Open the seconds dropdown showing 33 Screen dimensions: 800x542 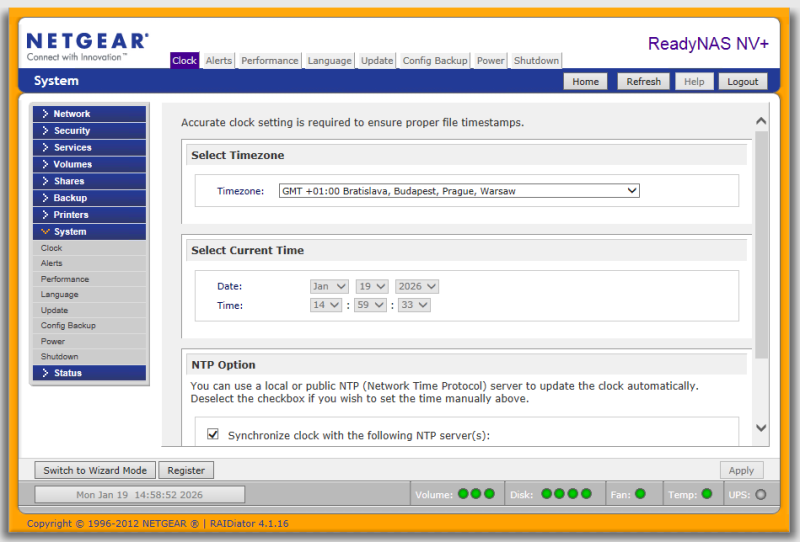pyautogui.click(x=414, y=305)
